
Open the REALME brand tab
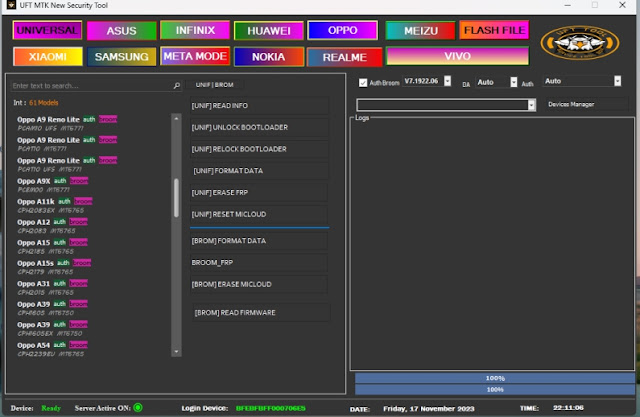pyautogui.click(x=344, y=57)
